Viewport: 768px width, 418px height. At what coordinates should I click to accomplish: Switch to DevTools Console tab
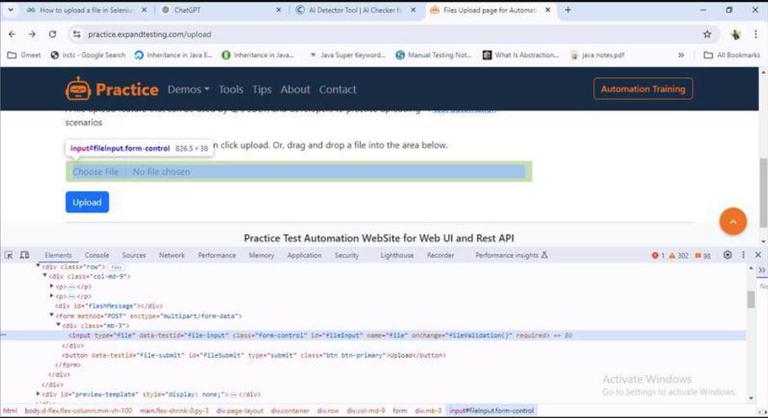coord(96,255)
